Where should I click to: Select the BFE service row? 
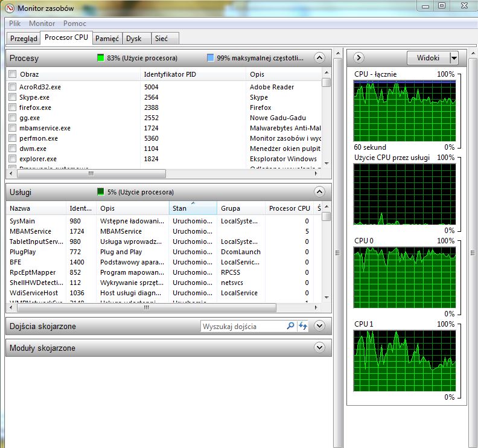click(164, 262)
